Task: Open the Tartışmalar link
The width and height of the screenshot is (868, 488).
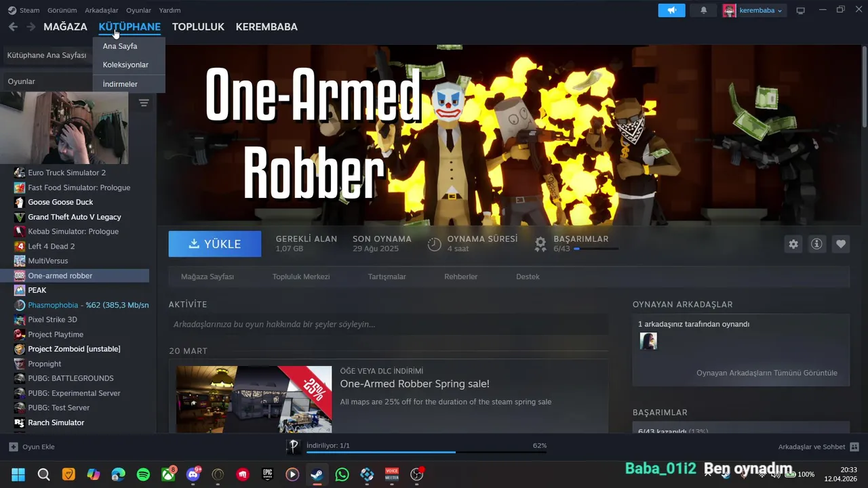Action: 387,277
